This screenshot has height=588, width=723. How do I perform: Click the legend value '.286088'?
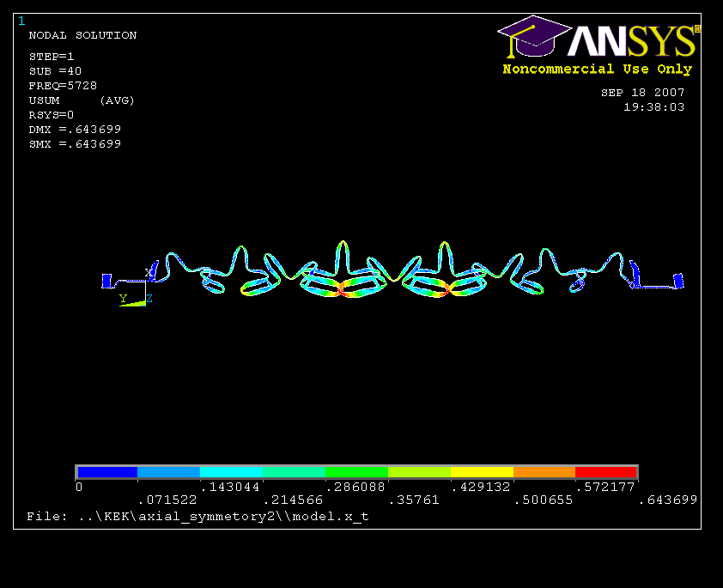[355, 487]
